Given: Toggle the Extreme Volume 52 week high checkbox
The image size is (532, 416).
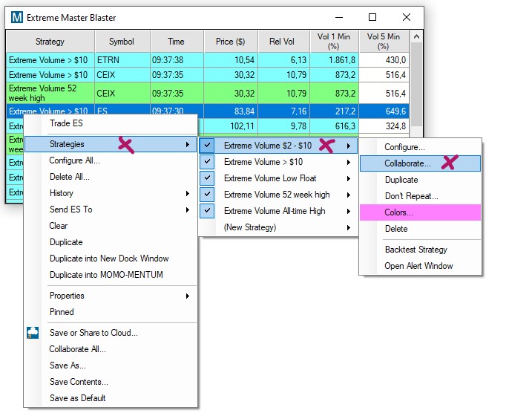Looking at the screenshot, I should coord(208,195).
